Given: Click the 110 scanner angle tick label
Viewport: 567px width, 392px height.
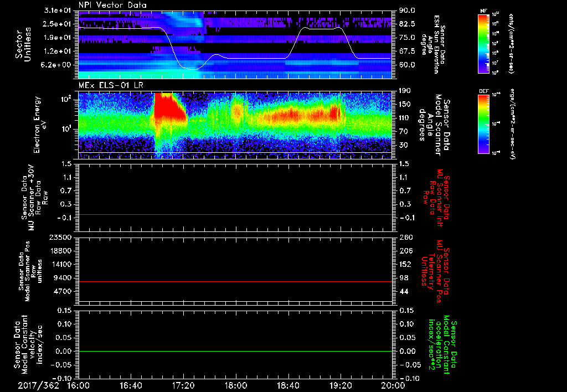Looking at the screenshot, I should click(405, 118).
